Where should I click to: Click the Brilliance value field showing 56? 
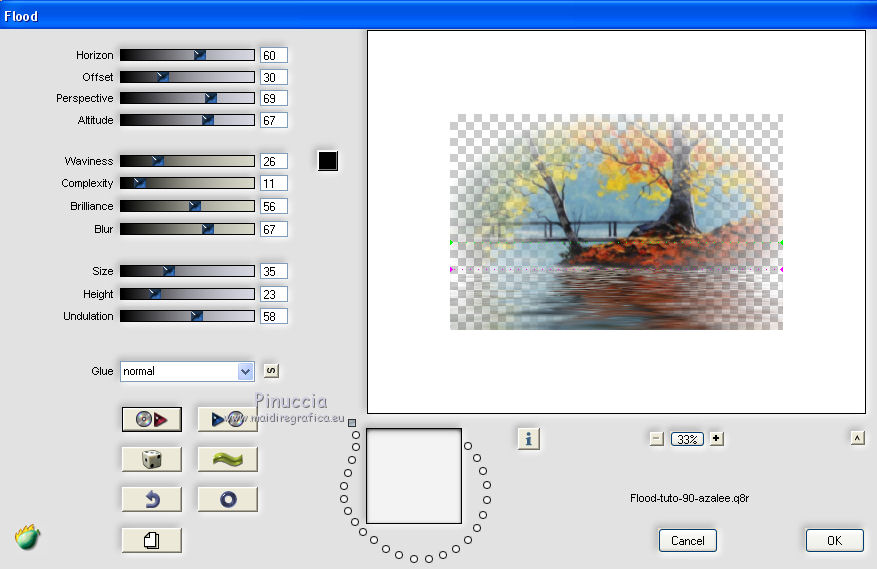click(274, 206)
